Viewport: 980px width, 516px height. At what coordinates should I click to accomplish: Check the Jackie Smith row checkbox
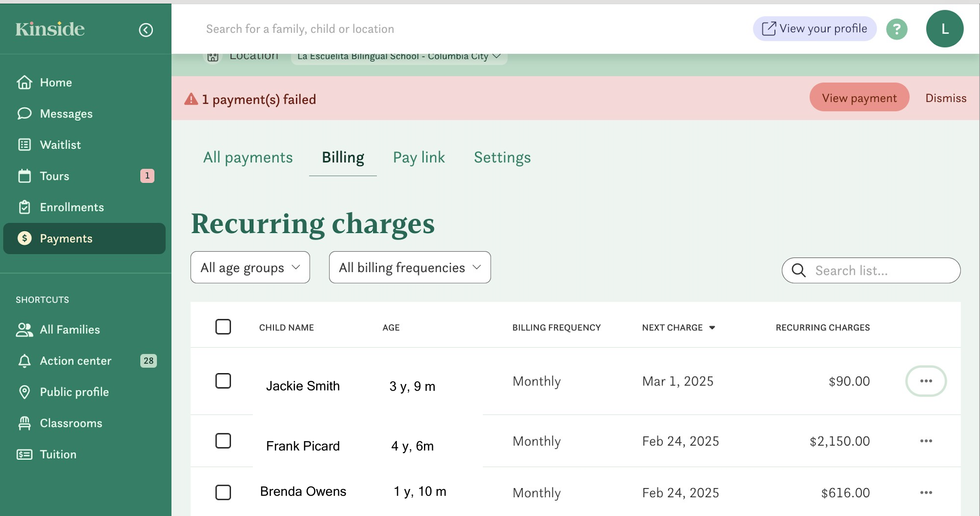click(223, 381)
